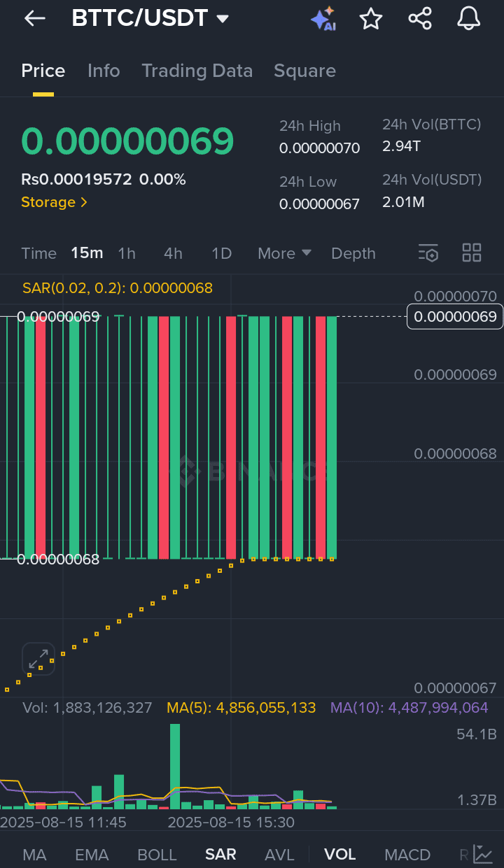Open indicator chart settings icon bottom-right
The width and height of the screenshot is (504, 868).
[482, 854]
